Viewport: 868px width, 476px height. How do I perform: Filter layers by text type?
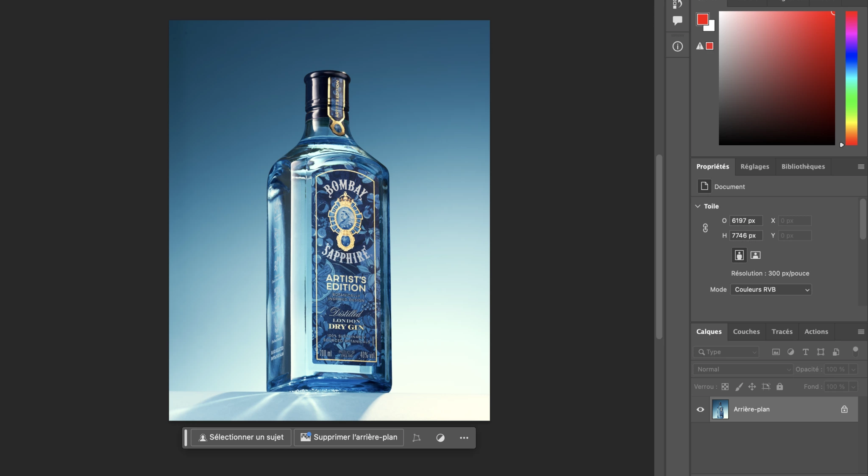[805, 352]
